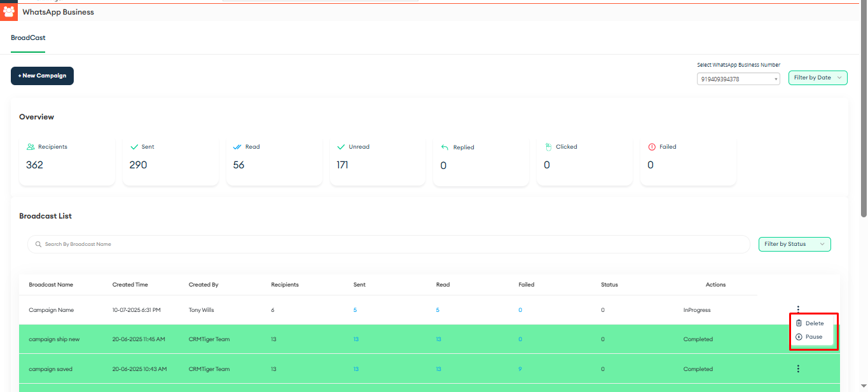Focus the Search By Broadcast Name field
Viewport: 868px width, 392px height.
click(x=389, y=244)
